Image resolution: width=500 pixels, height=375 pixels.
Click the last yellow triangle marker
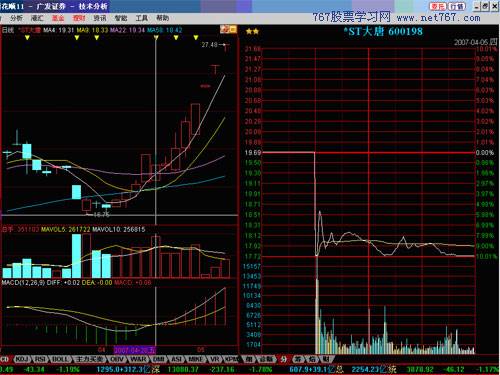click(x=196, y=38)
